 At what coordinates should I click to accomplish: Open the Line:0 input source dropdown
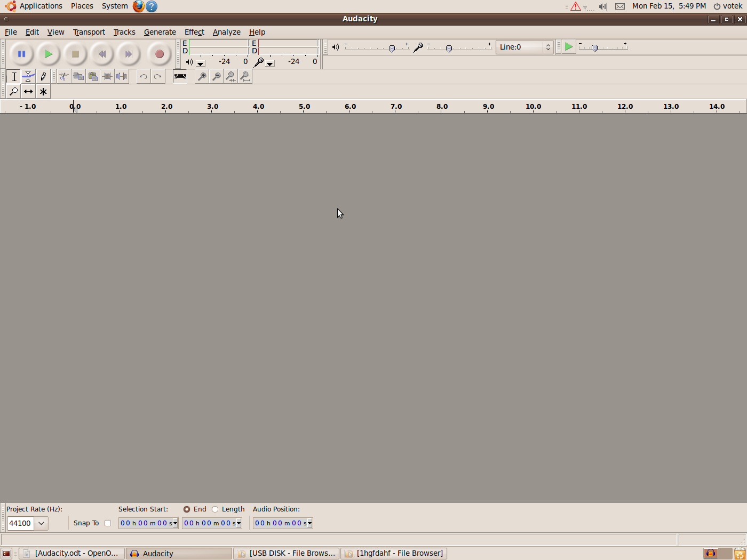point(525,47)
